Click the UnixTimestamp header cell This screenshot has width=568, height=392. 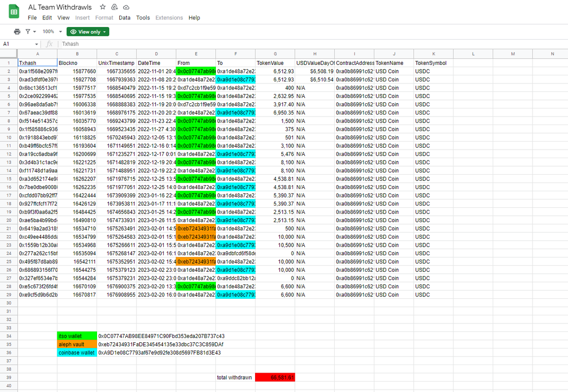tap(117, 63)
